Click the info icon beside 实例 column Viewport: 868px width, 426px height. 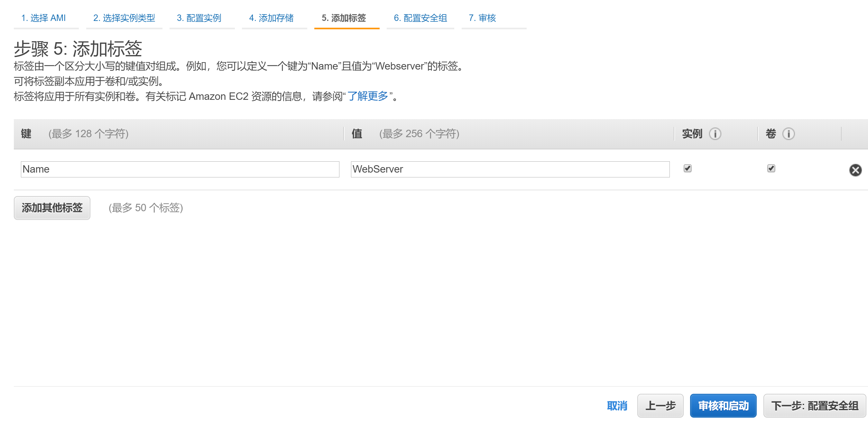click(715, 134)
